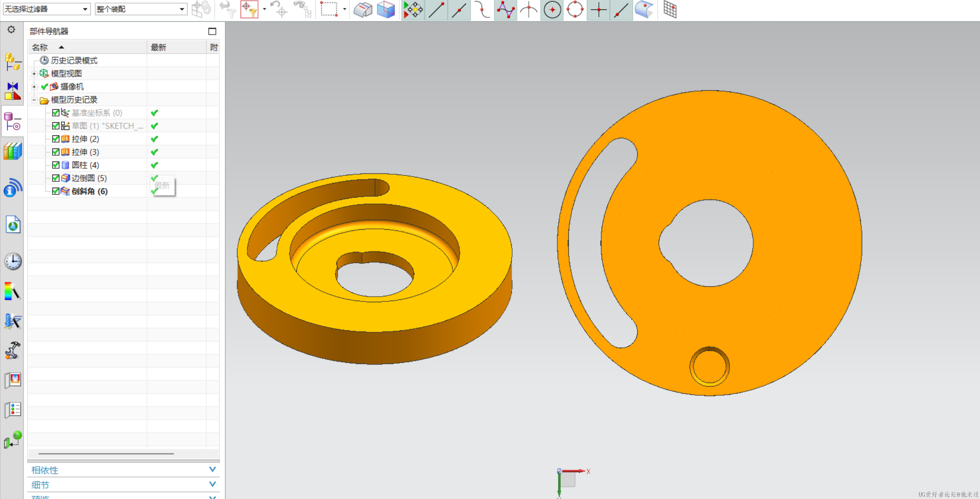Expand the 摄像机 tree node
This screenshot has width=980, height=499.
(34, 87)
